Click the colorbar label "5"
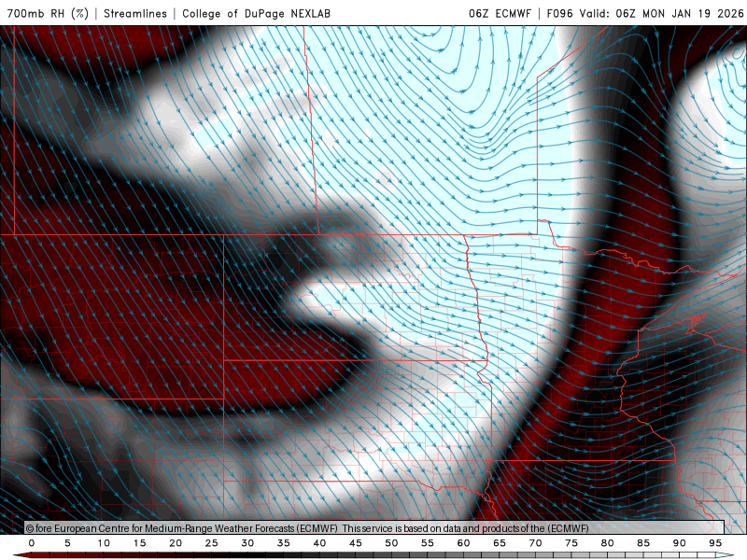The height and width of the screenshot is (560, 747). pos(67,543)
